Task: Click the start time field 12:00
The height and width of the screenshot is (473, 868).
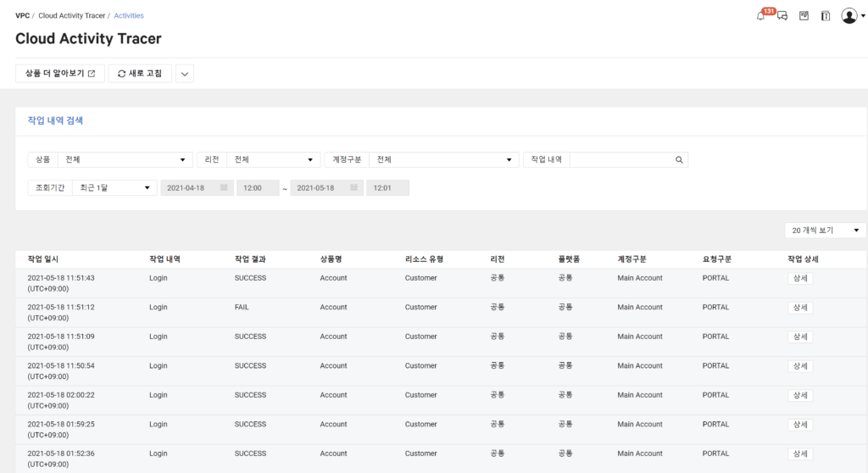Action: point(258,188)
